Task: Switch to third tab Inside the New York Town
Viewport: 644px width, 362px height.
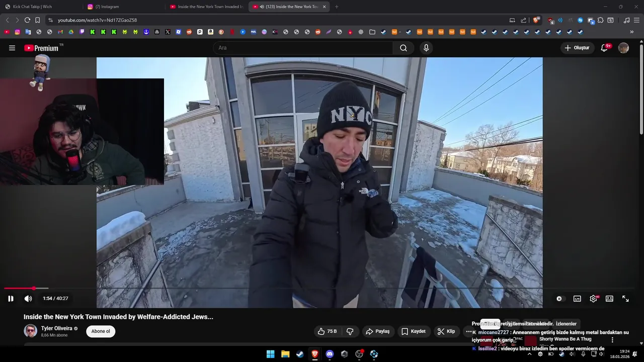Action: (206, 7)
